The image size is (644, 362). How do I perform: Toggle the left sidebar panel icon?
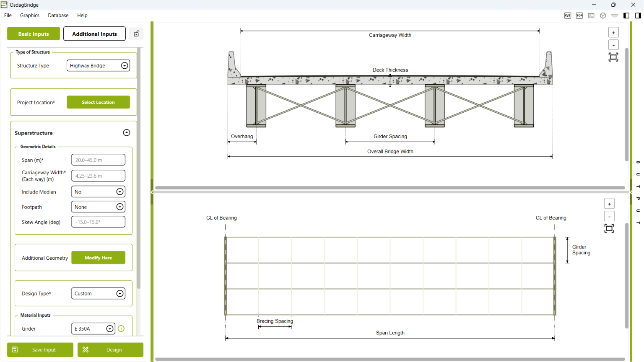point(626,16)
